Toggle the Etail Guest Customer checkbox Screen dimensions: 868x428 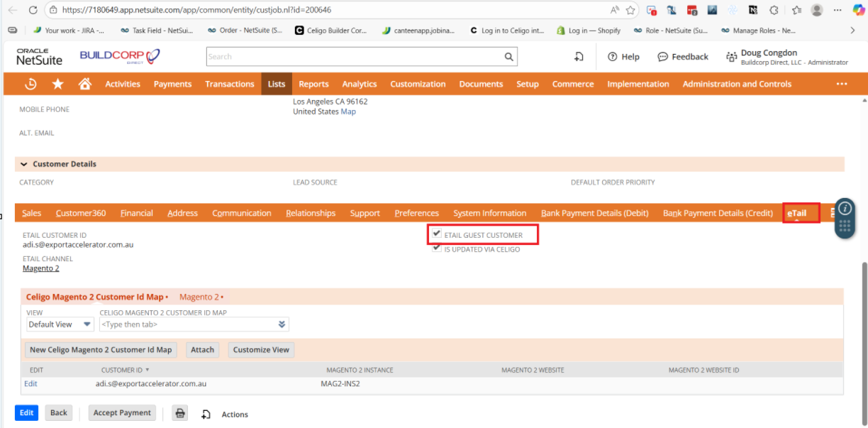coord(437,234)
